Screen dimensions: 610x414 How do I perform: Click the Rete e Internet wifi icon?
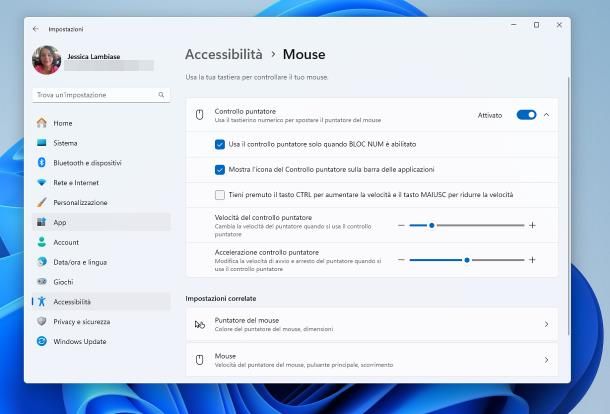click(x=42, y=182)
